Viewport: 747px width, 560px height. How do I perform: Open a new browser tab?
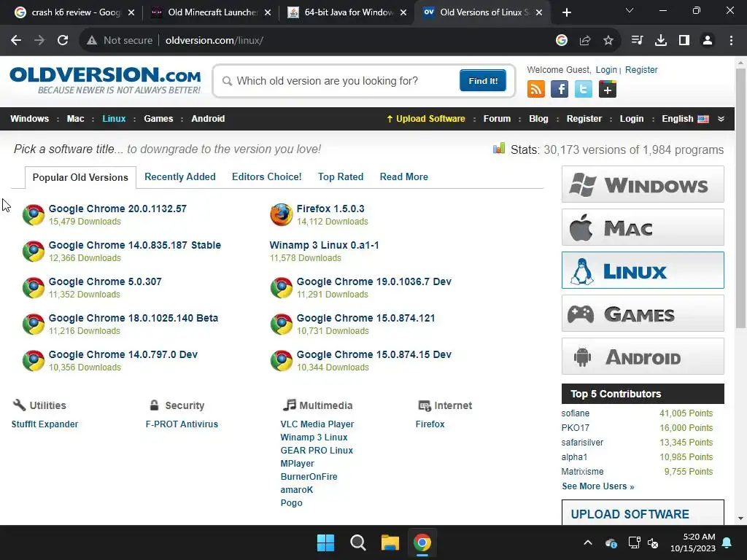point(566,12)
